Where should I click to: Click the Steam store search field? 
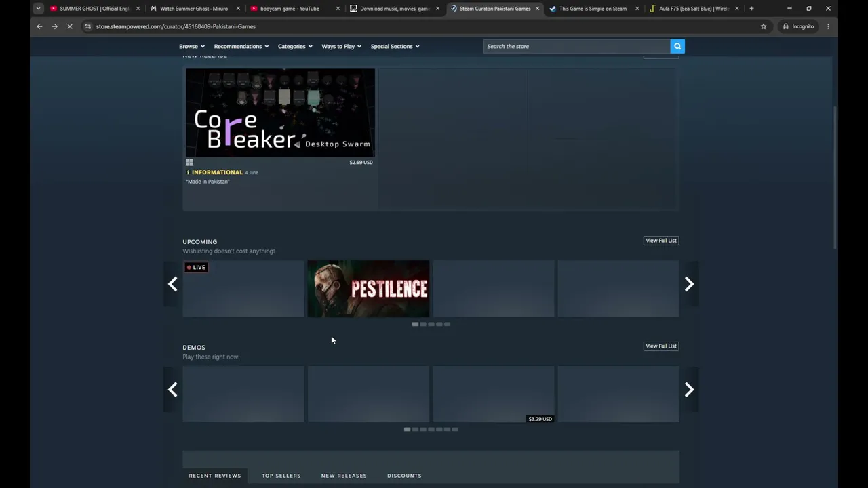(576, 46)
